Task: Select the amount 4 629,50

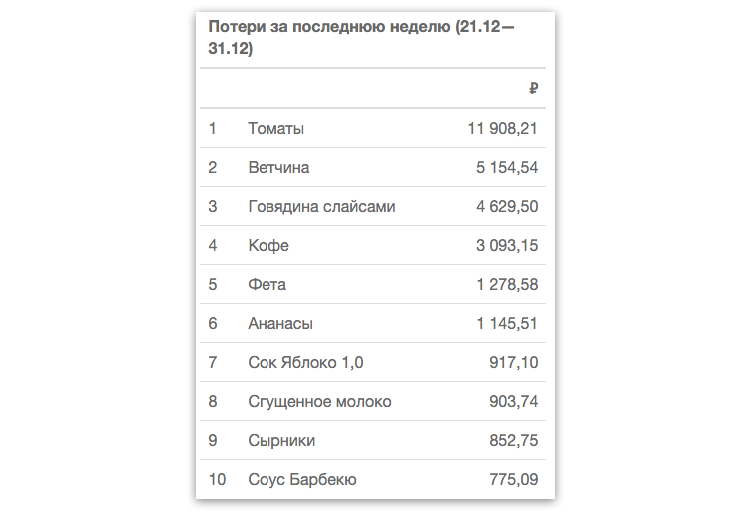Action: click(x=507, y=207)
